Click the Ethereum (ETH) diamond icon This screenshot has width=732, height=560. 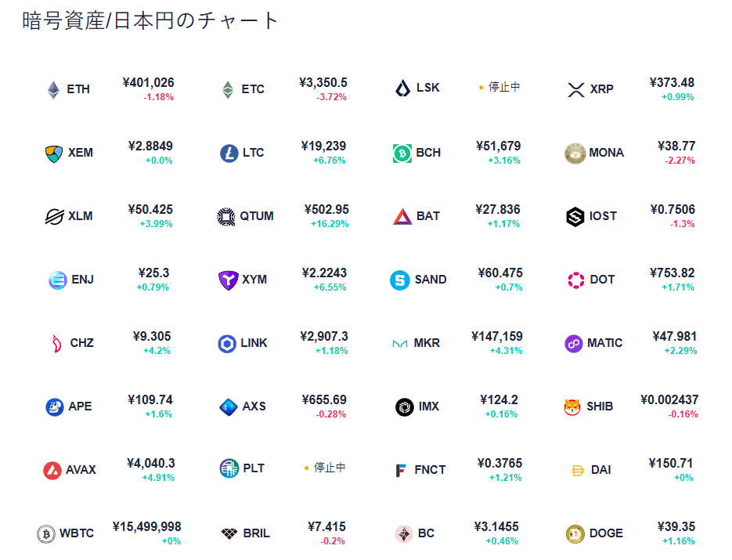pos(53,89)
